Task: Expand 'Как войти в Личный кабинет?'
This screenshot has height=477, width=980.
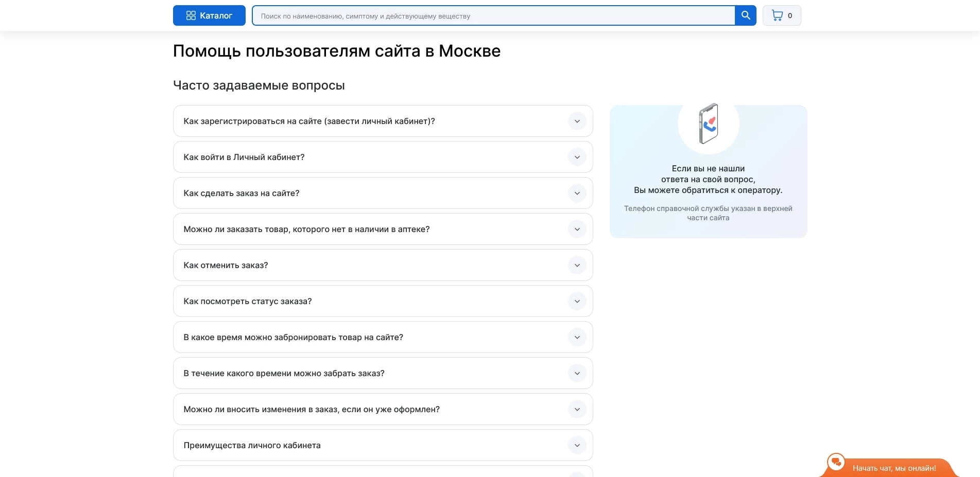Action: (577, 157)
